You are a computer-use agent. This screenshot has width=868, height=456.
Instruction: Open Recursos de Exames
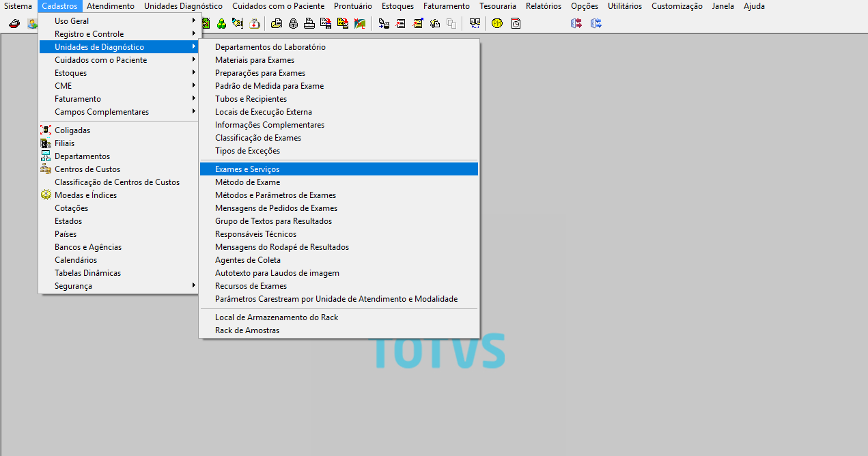[x=339, y=286]
